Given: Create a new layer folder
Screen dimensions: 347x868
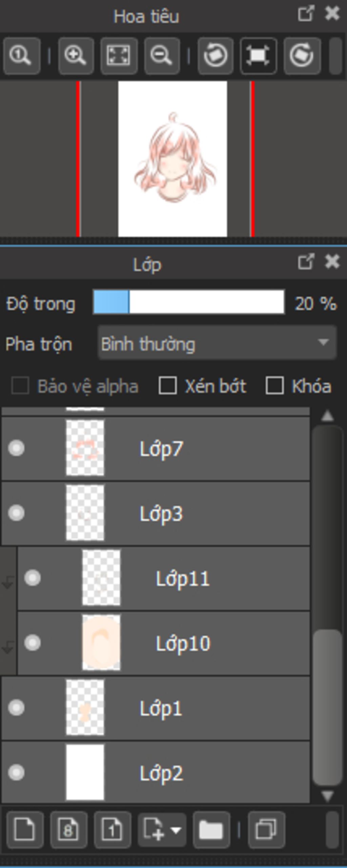Looking at the screenshot, I should click(x=211, y=830).
